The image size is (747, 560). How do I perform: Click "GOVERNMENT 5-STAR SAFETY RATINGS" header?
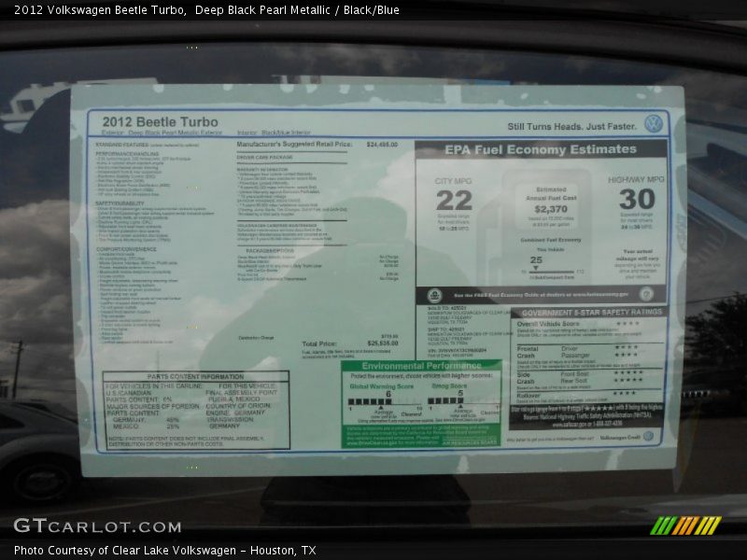(x=592, y=313)
